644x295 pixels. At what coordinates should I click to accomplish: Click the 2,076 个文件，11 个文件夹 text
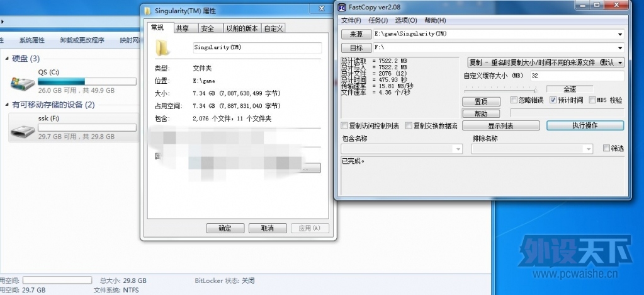[232, 119]
